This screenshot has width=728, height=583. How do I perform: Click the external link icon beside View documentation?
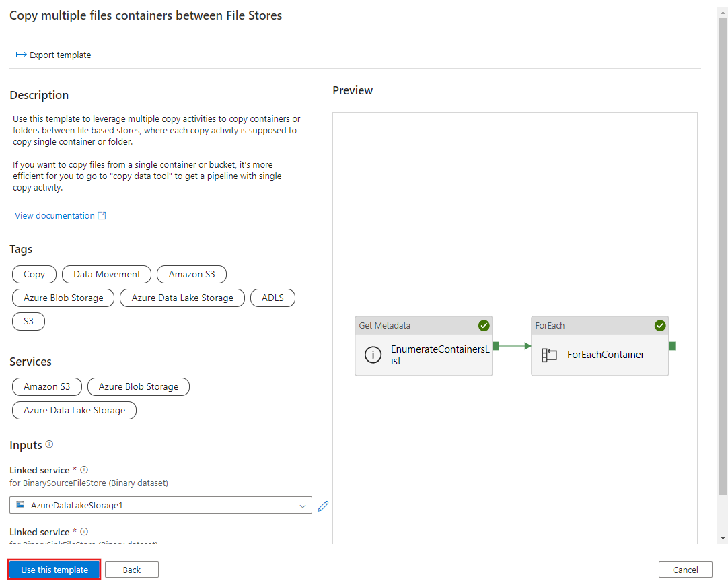102,216
